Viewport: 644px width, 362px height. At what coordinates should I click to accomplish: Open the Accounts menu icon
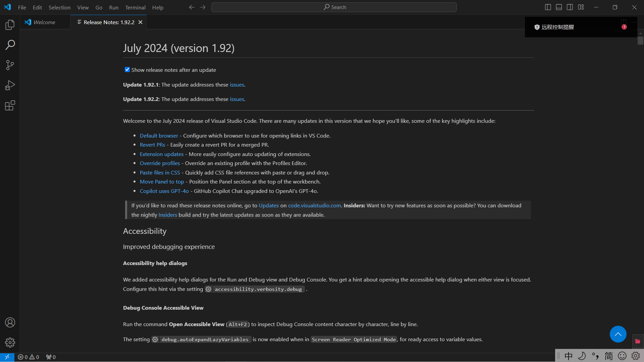[10, 322]
